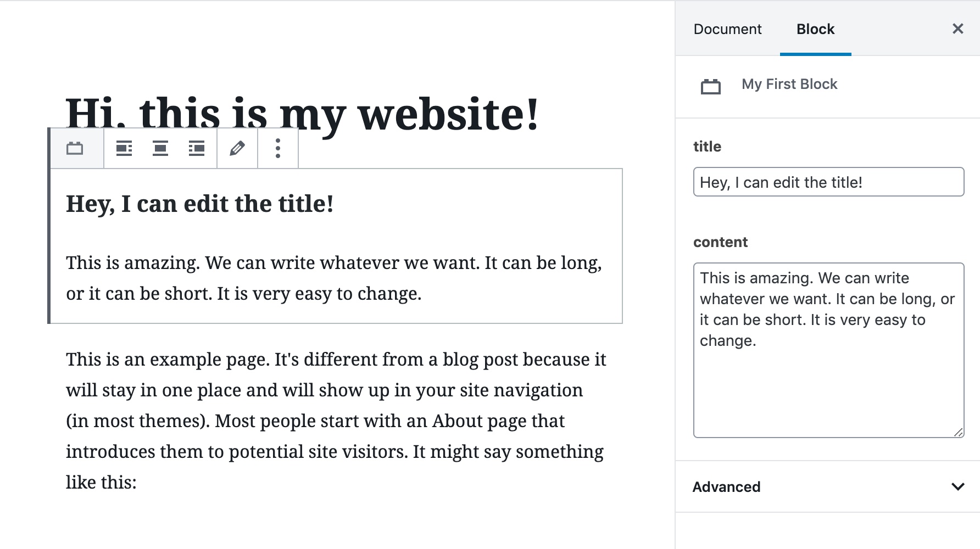Click the block heading 'Hey, I can edit the title!'
This screenshot has height=549, width=980.
200,204
